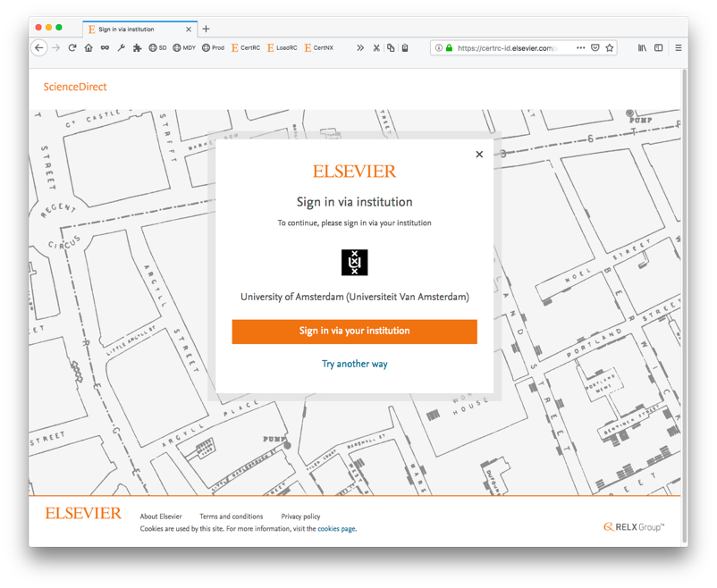Click the 'Sign in via institution' heading

354,202
